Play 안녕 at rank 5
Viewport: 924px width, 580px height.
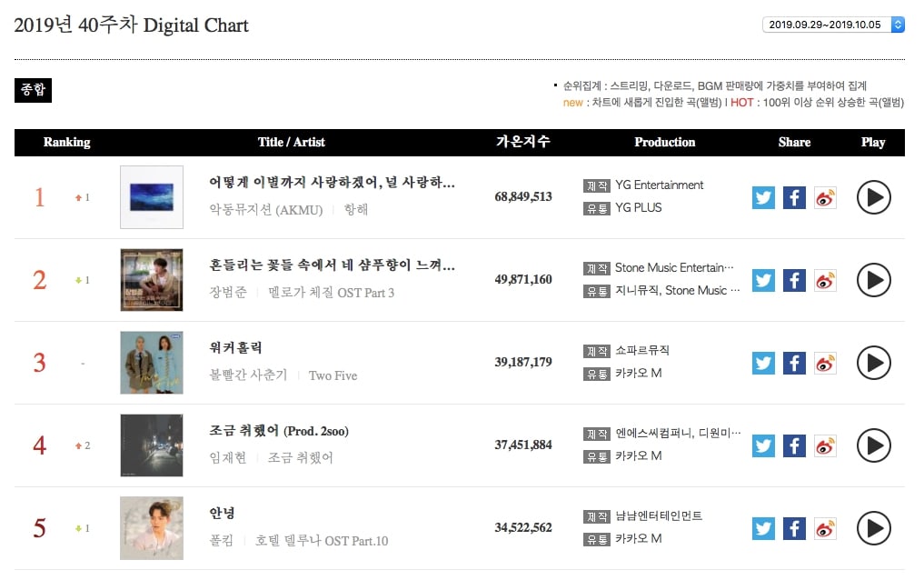pyautogui.click(x=873, y=528)
